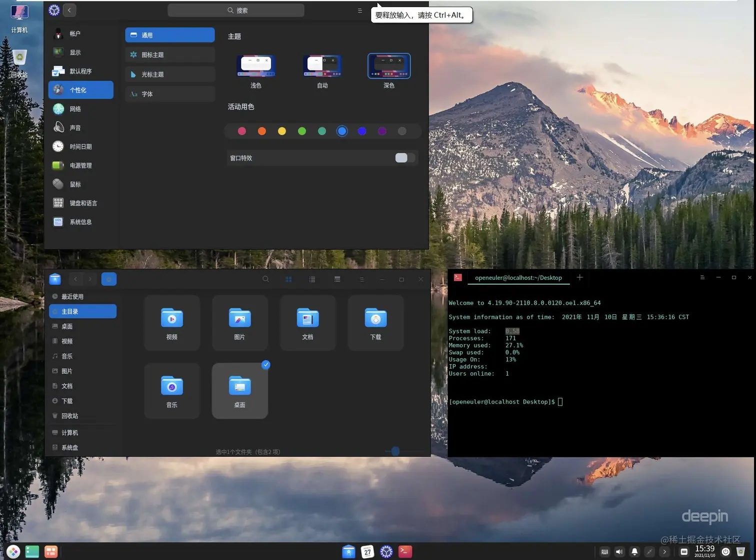756x560 pixels.
Task: Select the 文档 folder thumbnail
Action: (x=308, y=323)
